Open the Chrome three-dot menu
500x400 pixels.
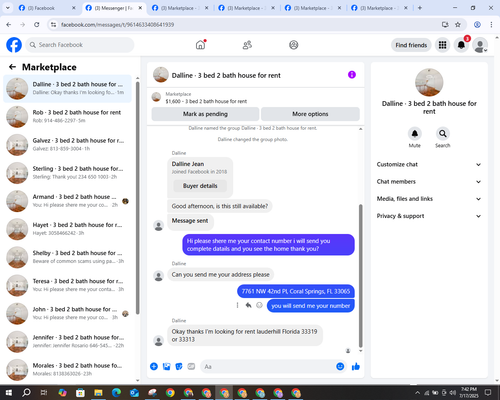click(x=491, y=24)
